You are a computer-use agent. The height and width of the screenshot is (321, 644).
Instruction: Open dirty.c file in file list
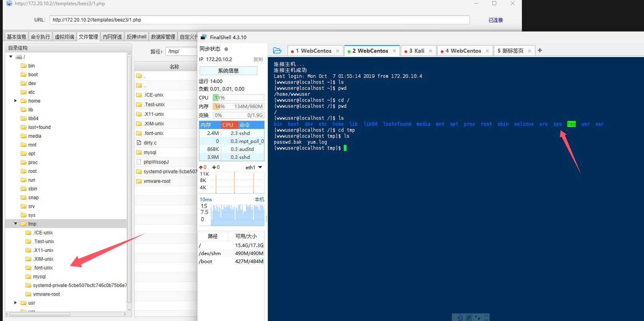coord(150,143)
